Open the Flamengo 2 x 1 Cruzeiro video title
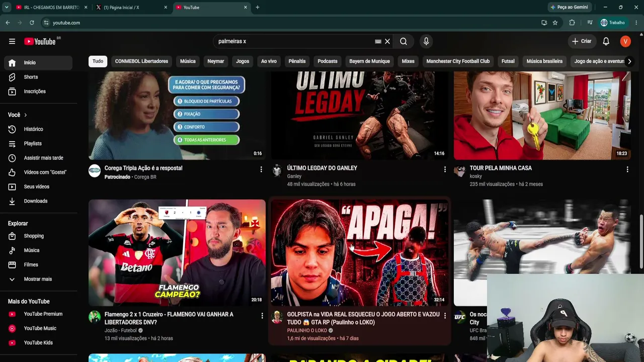Image resolution: width=644 pixels, height=362 pixels. 169,318
